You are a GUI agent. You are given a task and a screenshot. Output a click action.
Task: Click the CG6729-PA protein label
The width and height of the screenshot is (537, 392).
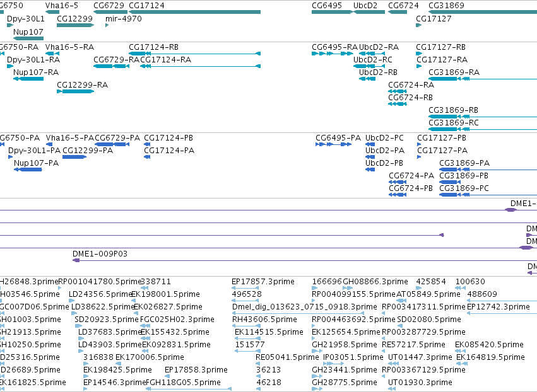117,138
